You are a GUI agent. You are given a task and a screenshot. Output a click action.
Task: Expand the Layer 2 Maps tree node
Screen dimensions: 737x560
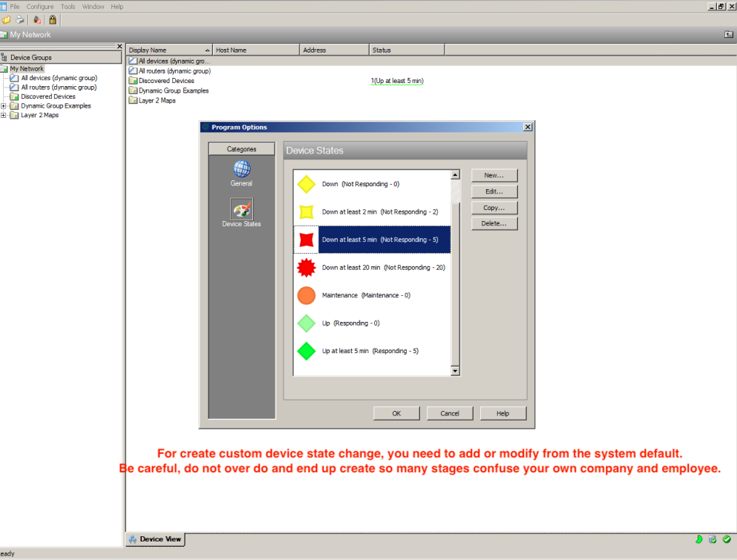4,115
